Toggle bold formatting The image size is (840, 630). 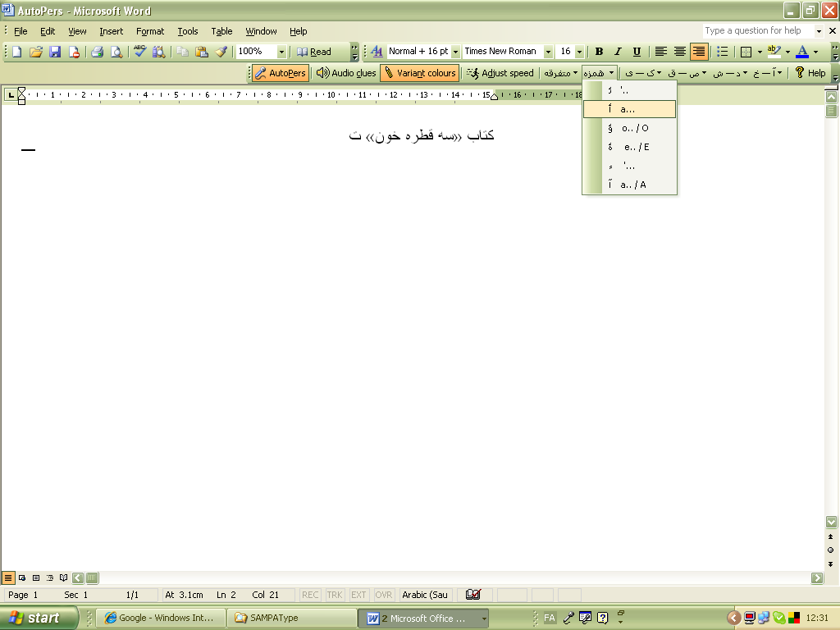[x=600, y=51]
